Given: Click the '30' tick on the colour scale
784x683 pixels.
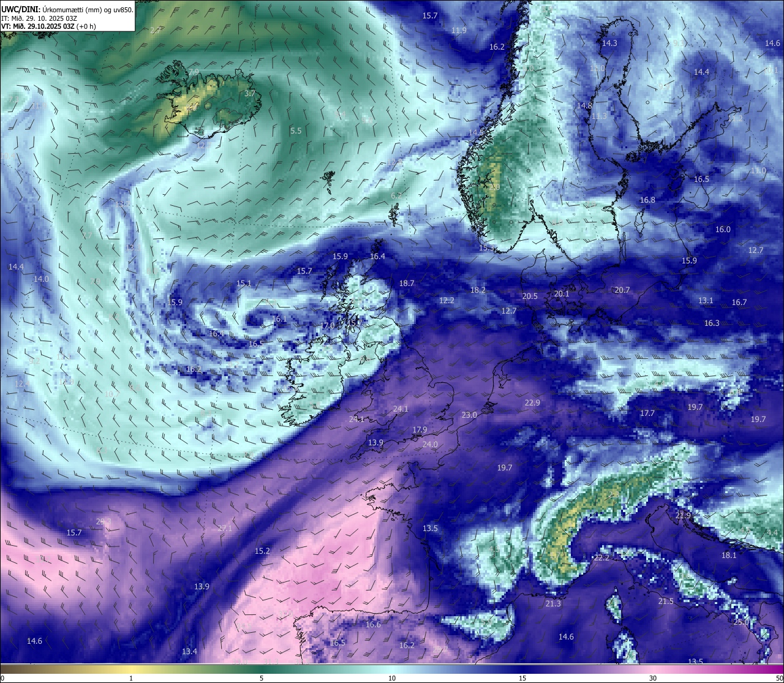Looking at the screenshot, I should (x=653, y=678).
